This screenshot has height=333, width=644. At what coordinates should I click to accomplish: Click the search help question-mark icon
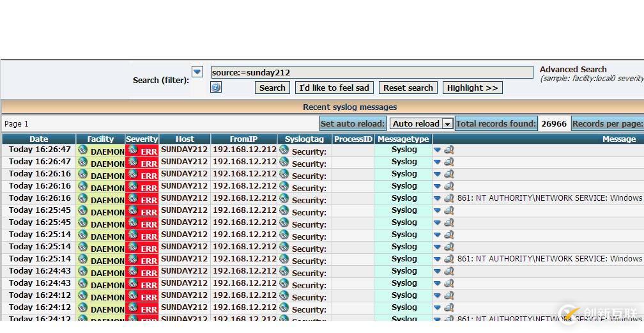[216, 87]
